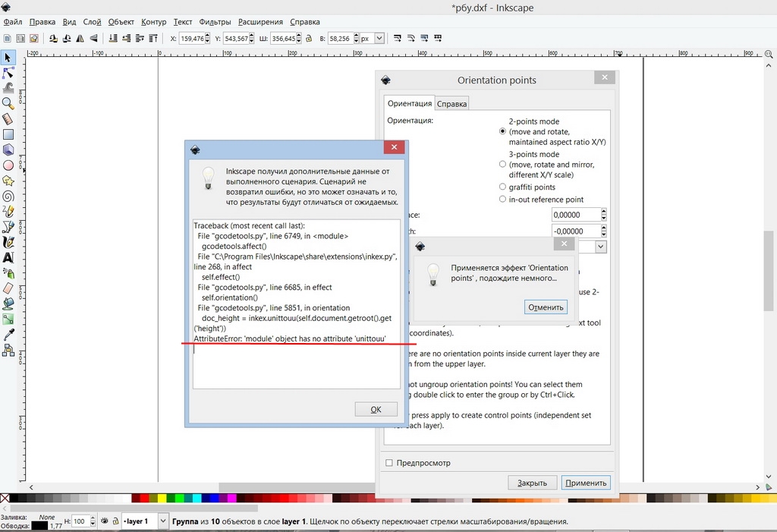Click the X coordinate input field
This screenshot has height=532, width=777.
coord(191,38)
